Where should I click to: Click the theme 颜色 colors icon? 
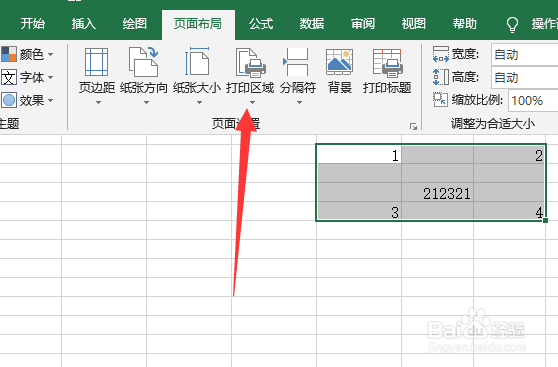[x=9, y=54]
